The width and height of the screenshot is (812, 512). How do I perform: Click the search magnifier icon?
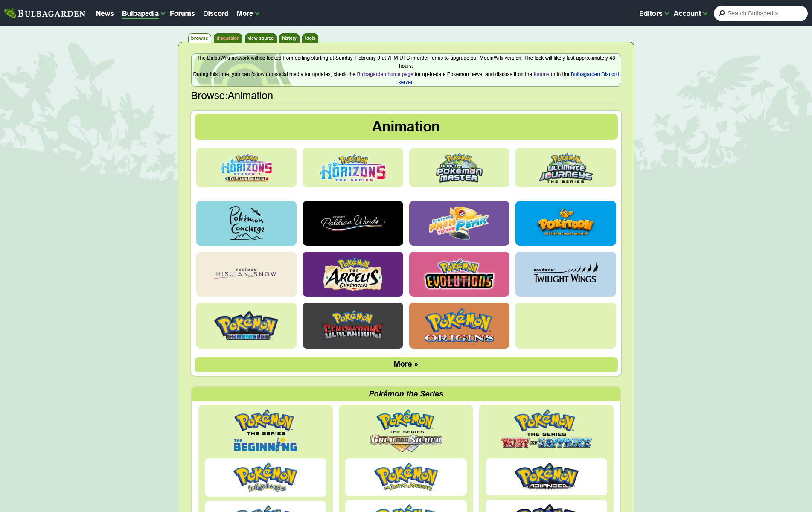722,13
